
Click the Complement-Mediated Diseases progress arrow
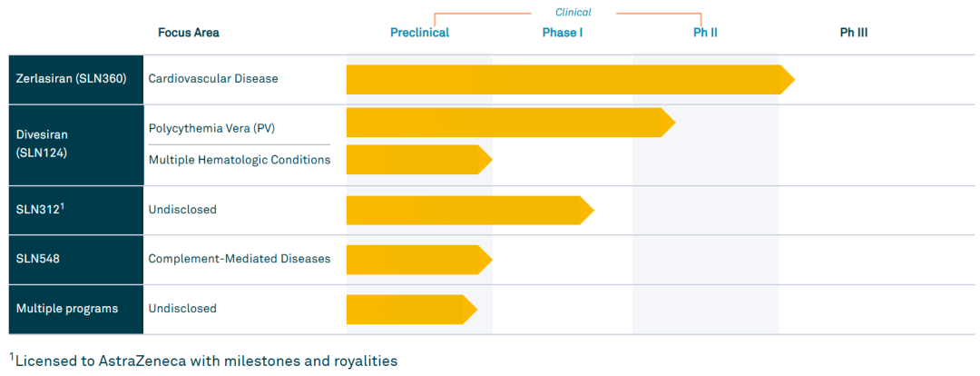419,260
